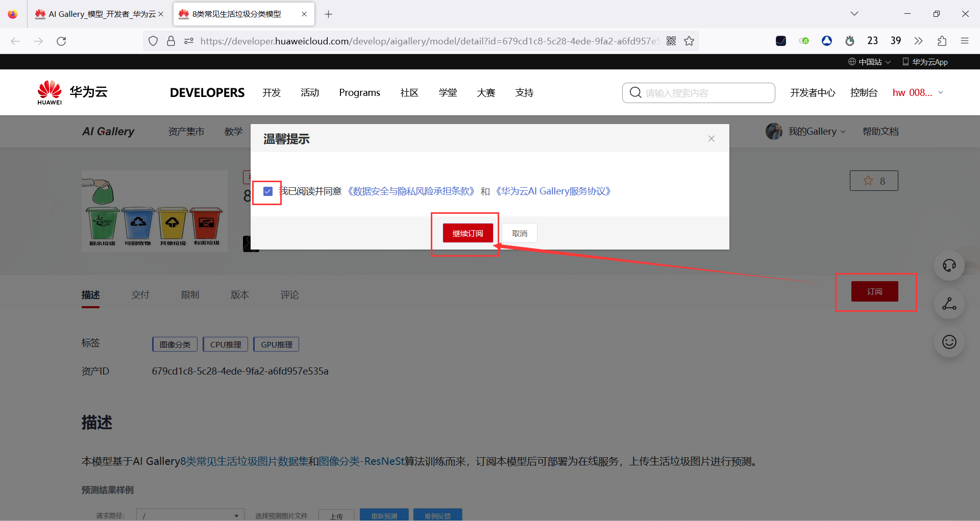Click the customer service headset icon

point(949,265)
